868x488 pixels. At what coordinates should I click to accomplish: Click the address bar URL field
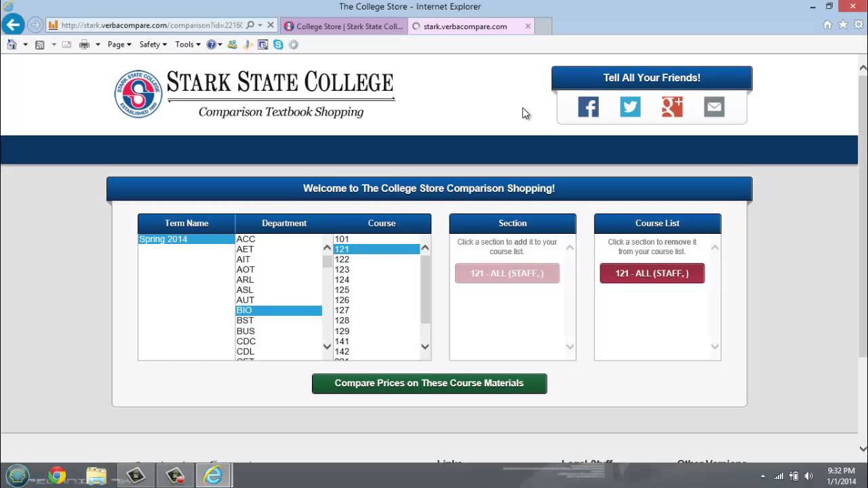coord(151,26)
